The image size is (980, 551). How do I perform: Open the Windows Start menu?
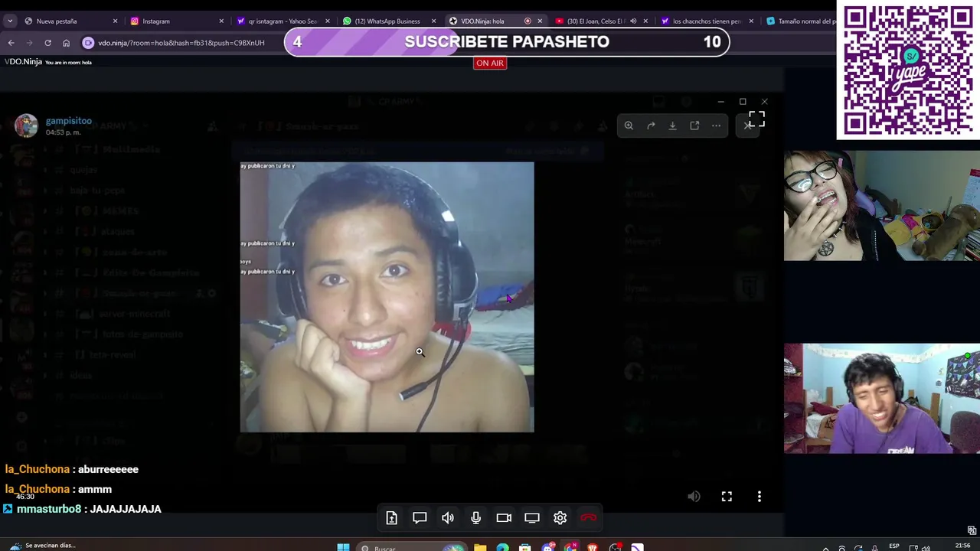[343, 547]
